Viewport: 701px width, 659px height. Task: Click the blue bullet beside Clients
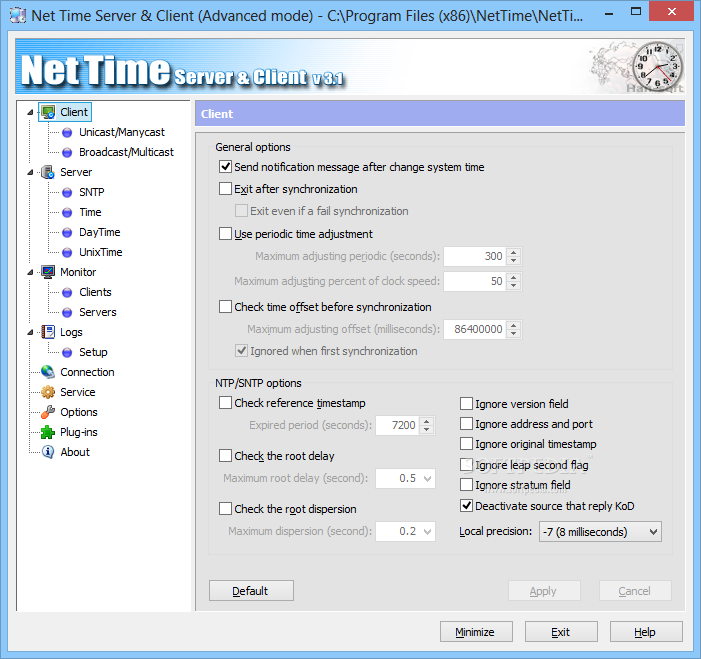(x=67, y=292)
